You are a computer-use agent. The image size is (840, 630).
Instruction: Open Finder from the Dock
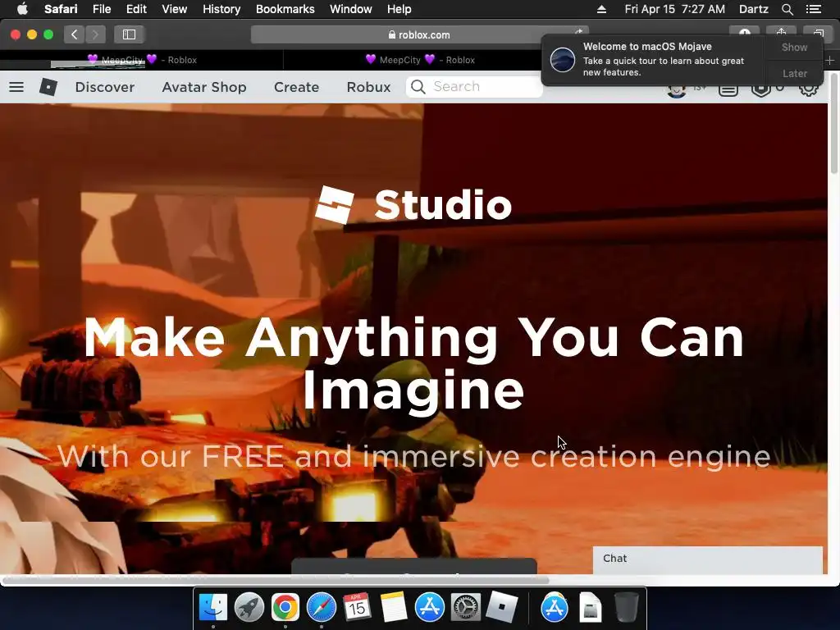[213, 607]
